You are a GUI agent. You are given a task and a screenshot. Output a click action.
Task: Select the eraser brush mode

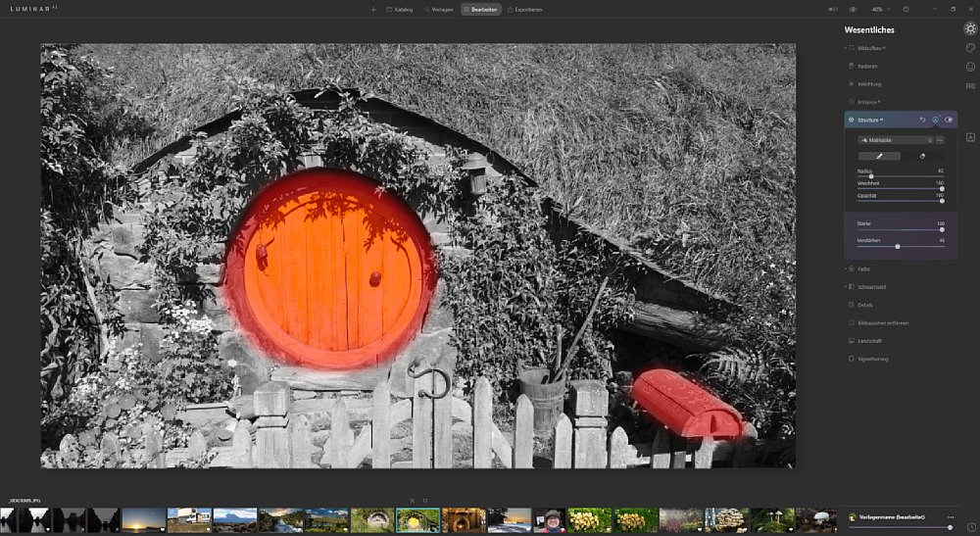(x=922, y=156)
